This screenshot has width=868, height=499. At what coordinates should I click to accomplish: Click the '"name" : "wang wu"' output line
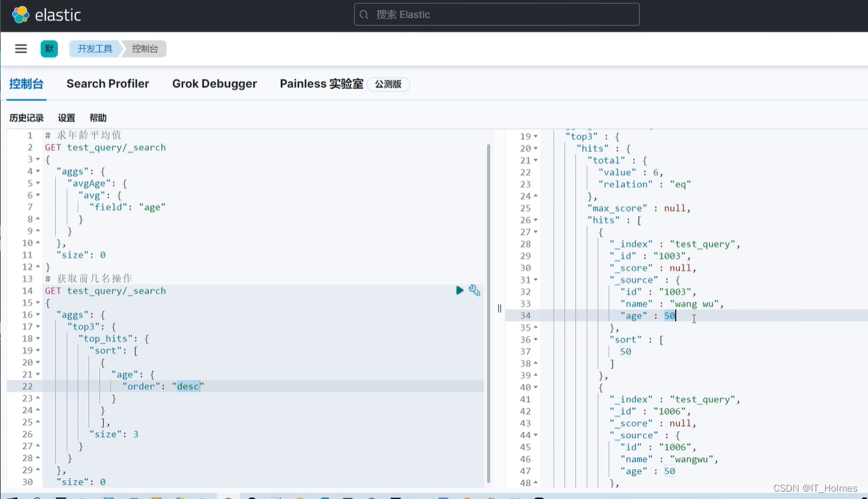(672, 304)
